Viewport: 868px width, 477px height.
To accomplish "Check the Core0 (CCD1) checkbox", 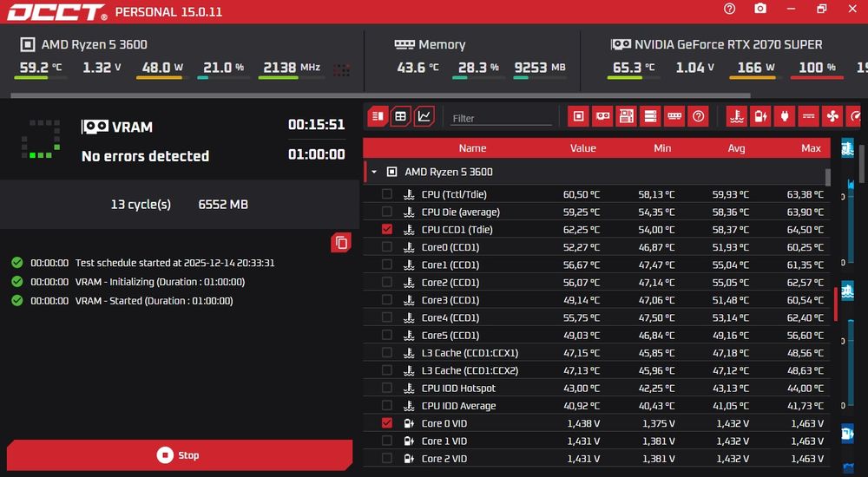I will click(x=387, y=247).
